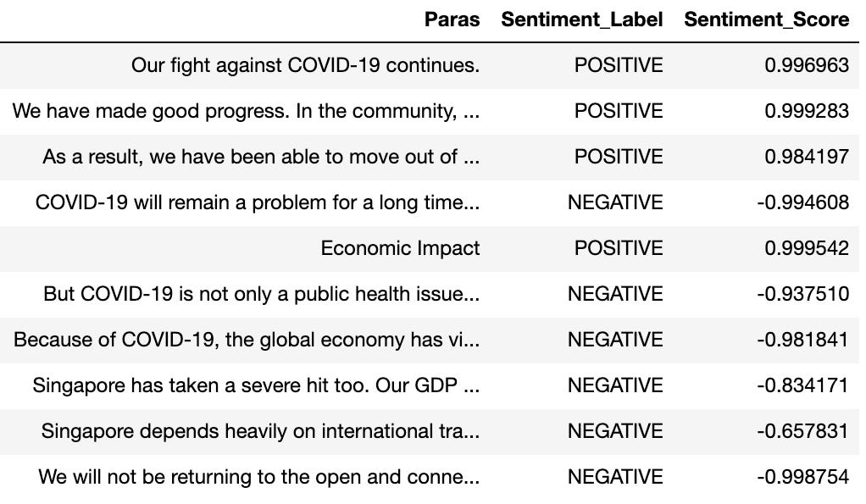Select the "Our fight against COVID-19 continues." cell
The image size is (866, 504).
pyautogui.click(x=305, y=65)
